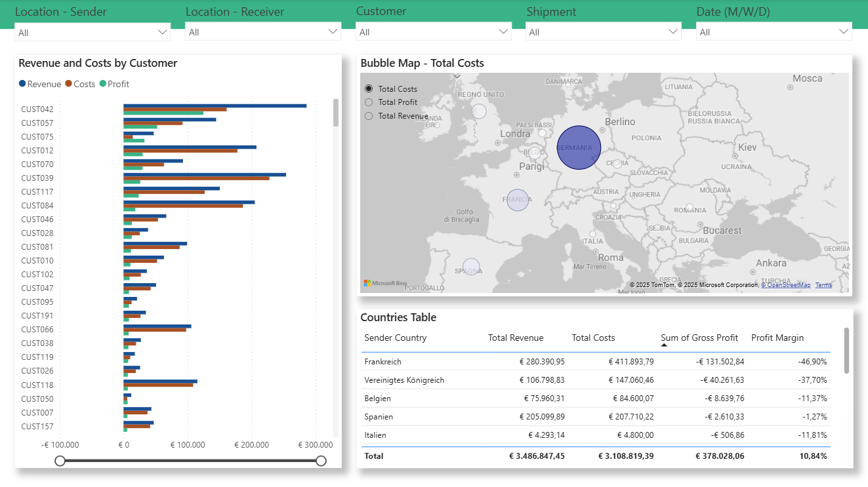Expand the Customer filter dropdown
Screen dimensions: 868x487
coord(433,32)
